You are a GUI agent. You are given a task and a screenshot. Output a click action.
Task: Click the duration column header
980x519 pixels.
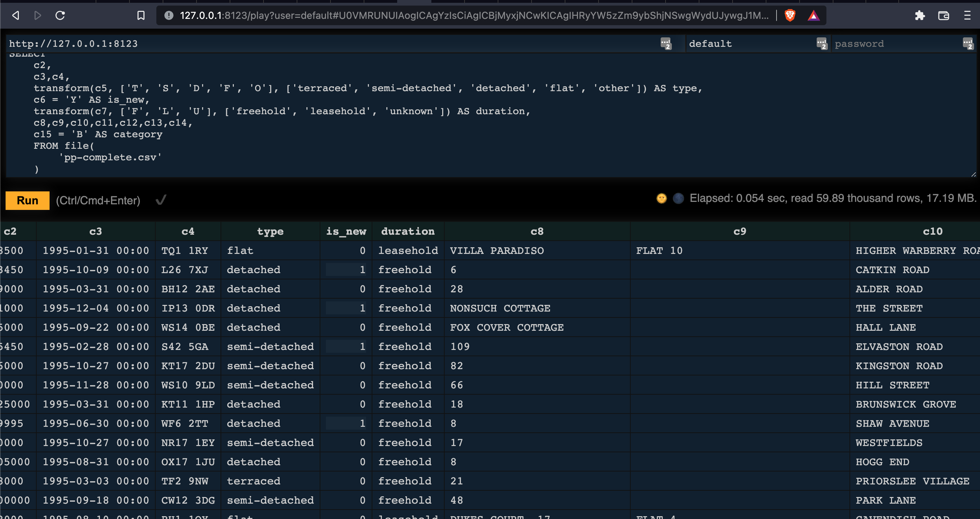click(x=408, y=231)
